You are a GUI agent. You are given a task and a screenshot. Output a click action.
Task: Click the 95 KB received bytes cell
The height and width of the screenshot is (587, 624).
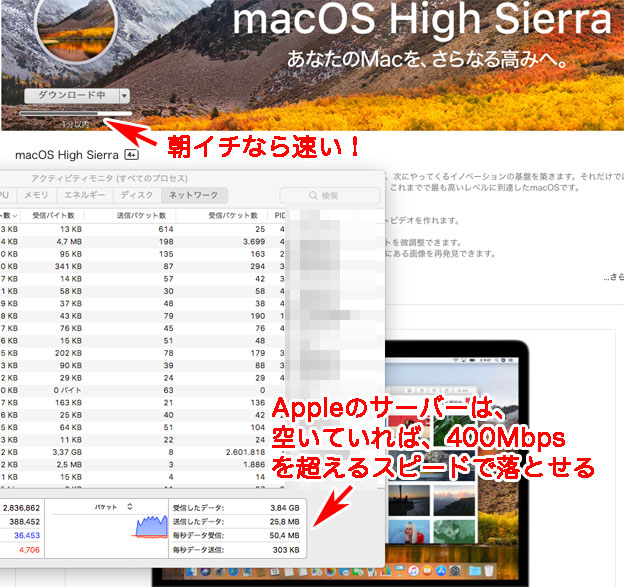pyautogui.click(x=71, y=254)
